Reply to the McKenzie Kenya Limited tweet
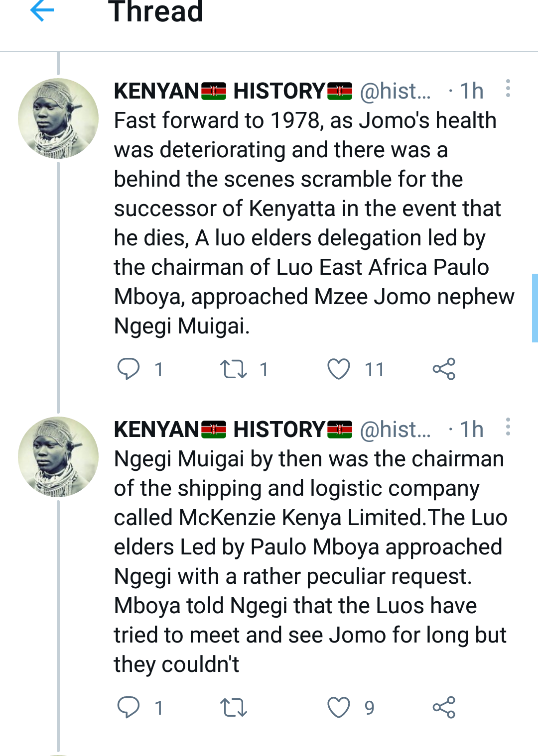The height and width of the screenshot is (756, 538). tap(129, 707)
